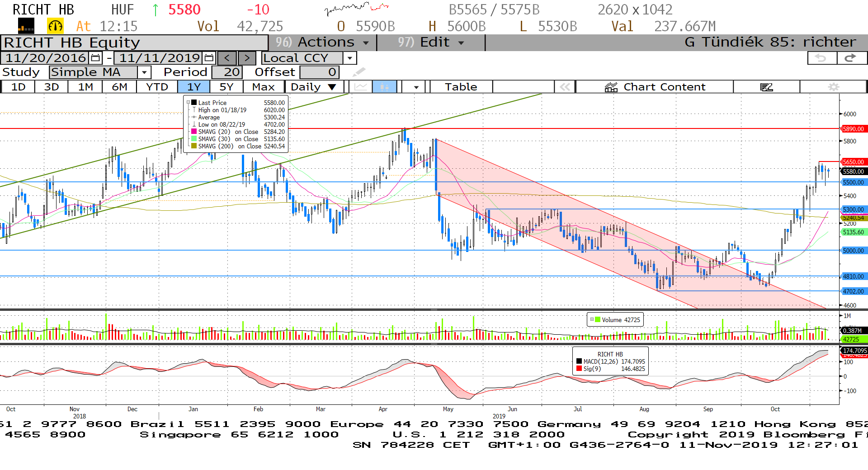Open the chart type options dropdown arrow

[x=416, y=87]
